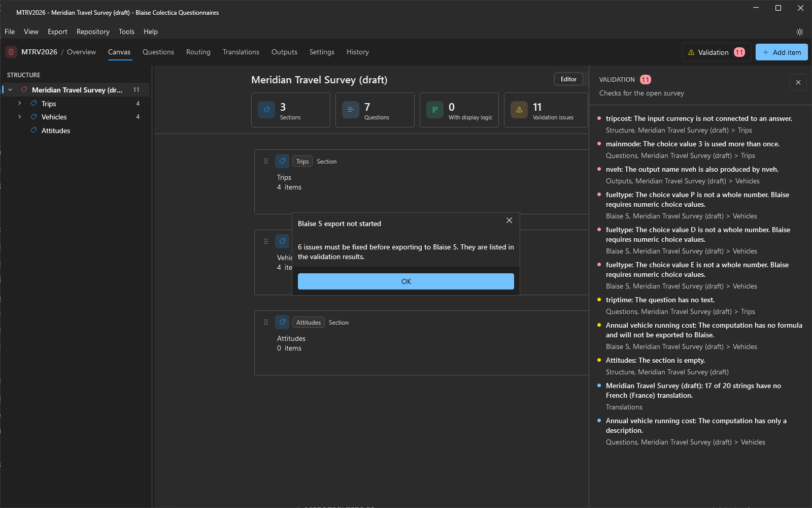Click the Questions card lines icon

[351, 110]
